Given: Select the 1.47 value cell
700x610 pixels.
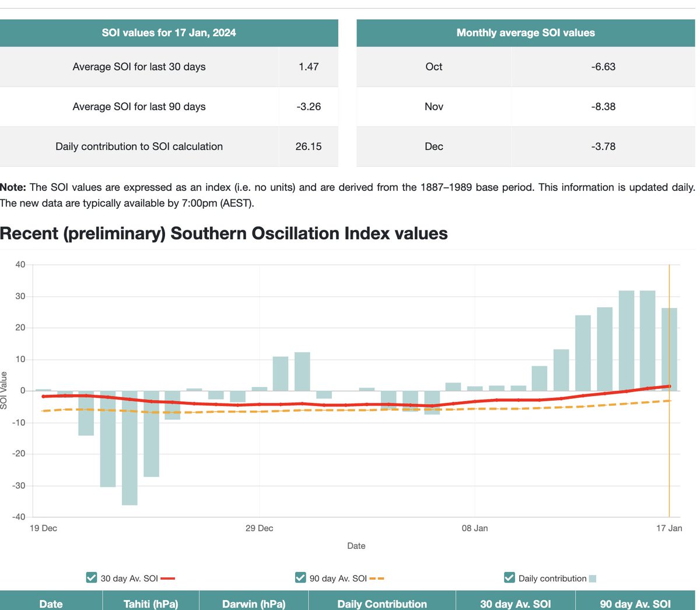Looking at the screenshot, I should pos(309,67).
